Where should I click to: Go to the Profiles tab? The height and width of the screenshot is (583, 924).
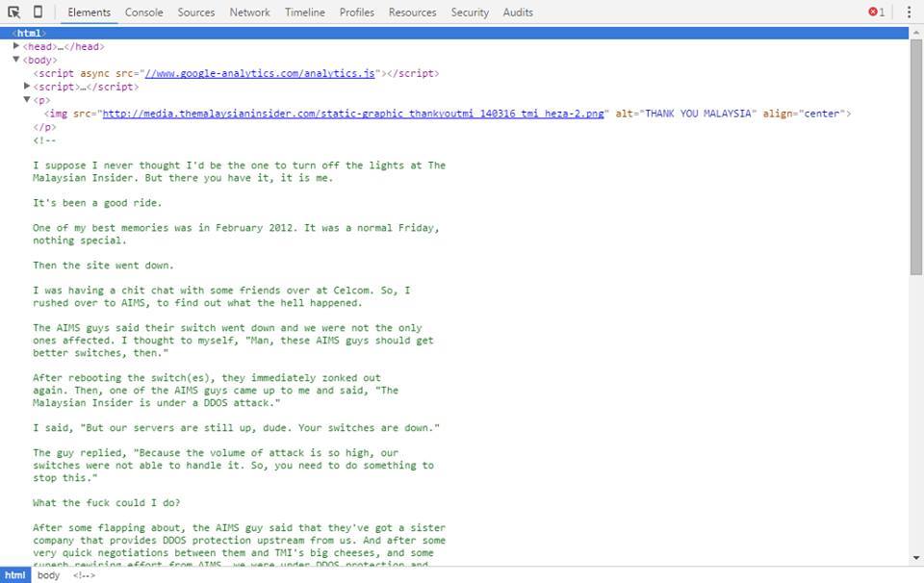coord(356,12)
